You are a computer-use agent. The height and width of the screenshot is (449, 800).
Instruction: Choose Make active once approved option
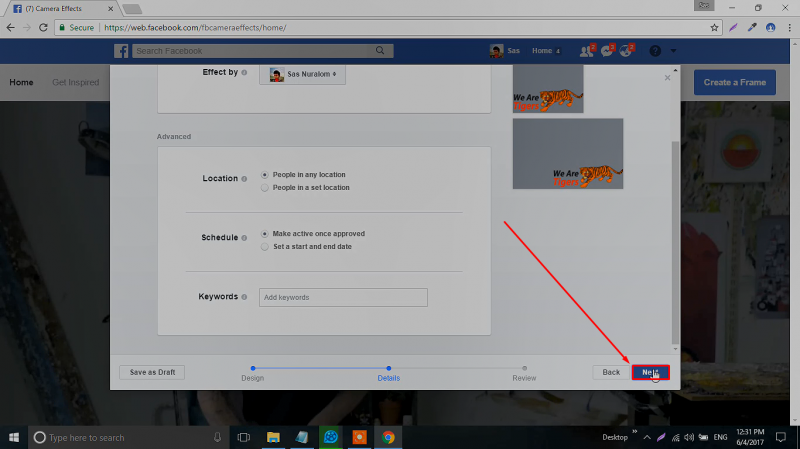tap(264, 234)
